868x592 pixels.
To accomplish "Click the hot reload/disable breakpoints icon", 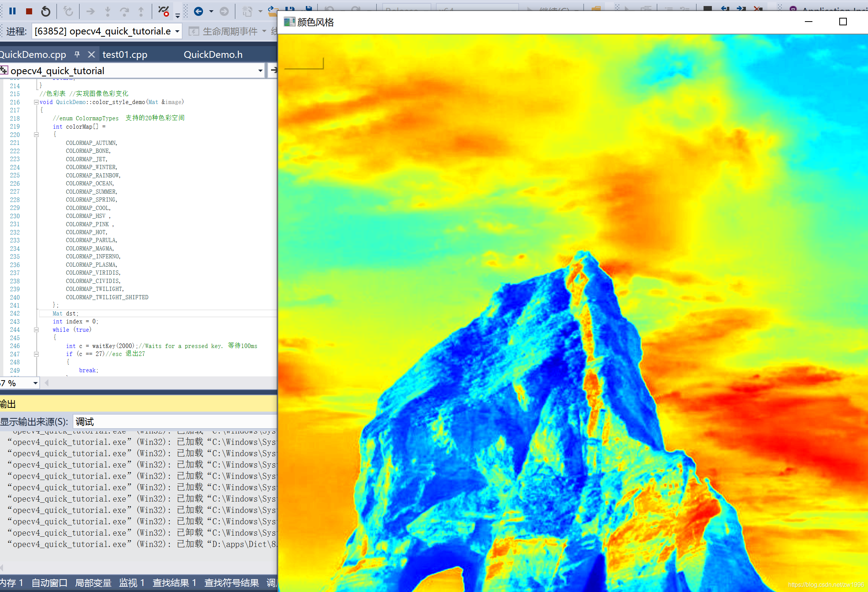I will pos(164,11).
